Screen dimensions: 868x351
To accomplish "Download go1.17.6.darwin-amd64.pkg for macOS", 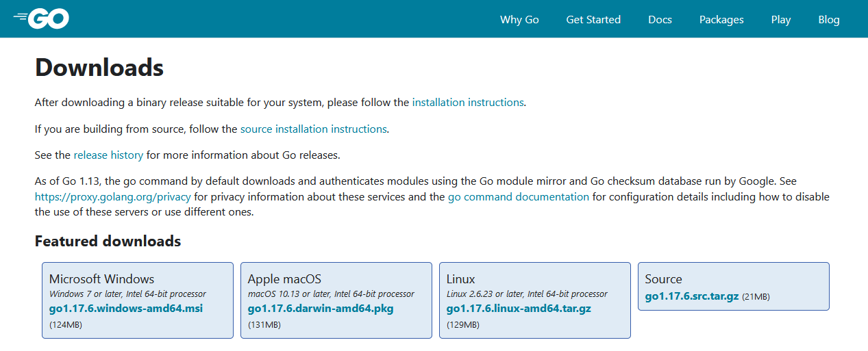I will pos(320,309).
